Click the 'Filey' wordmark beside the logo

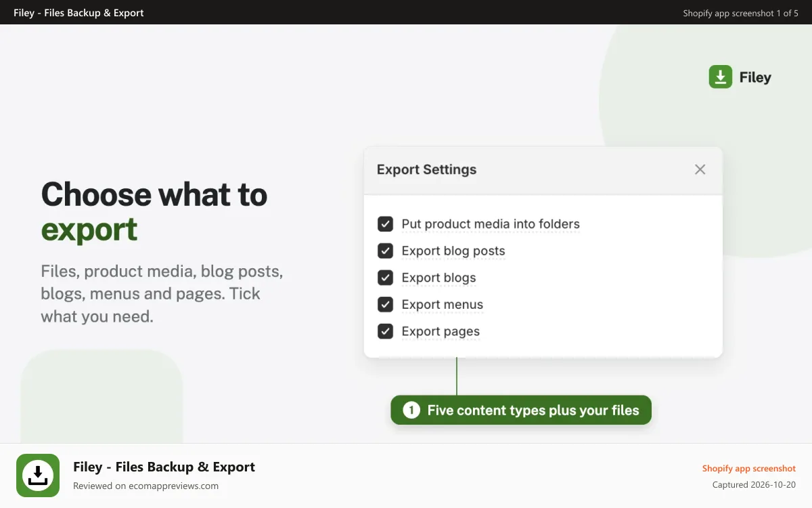(x=755, y=77)
